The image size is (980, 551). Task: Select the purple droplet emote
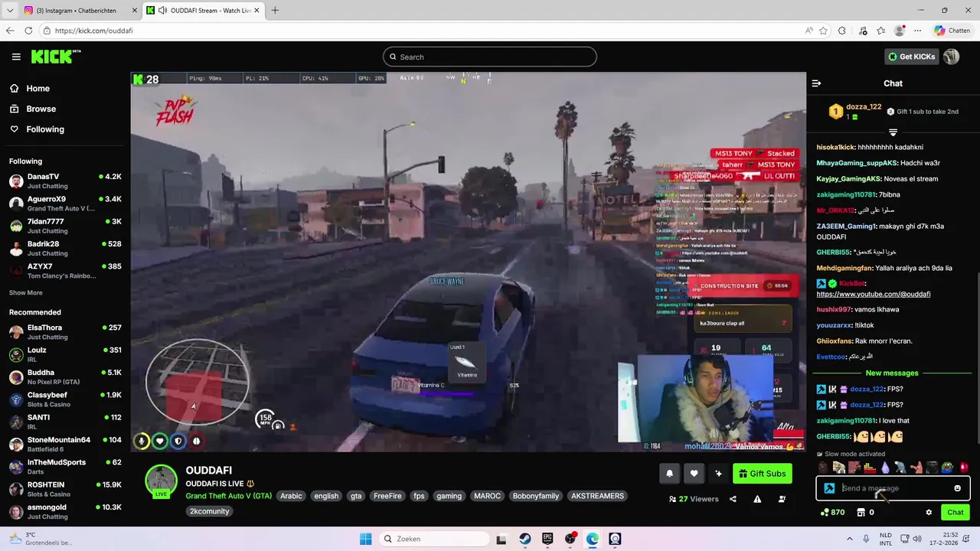click(886, 467)
